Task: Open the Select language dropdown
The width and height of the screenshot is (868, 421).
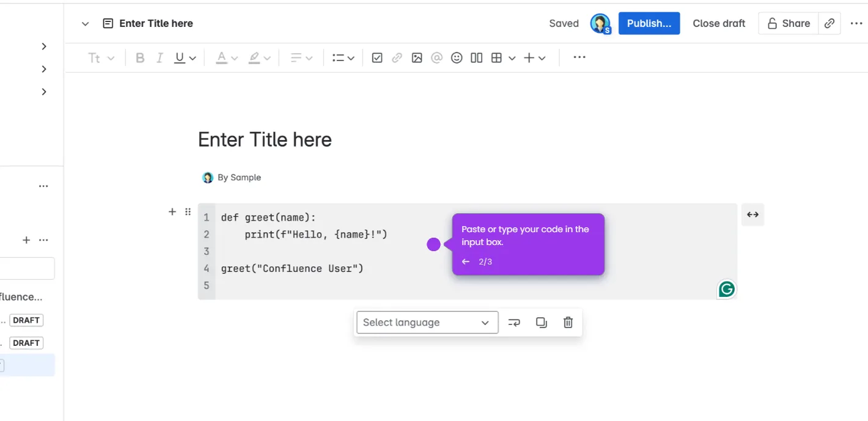Action: (x=427, y=323)
